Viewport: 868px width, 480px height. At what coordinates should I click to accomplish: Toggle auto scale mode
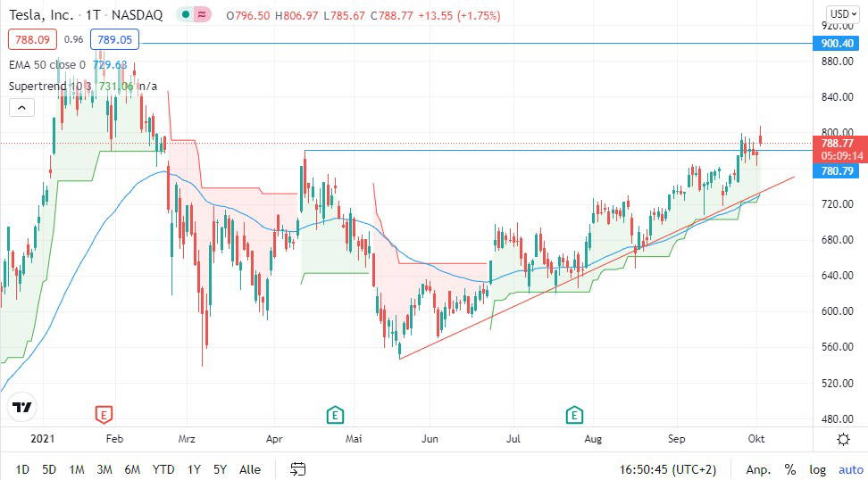(x=850, y=469)
